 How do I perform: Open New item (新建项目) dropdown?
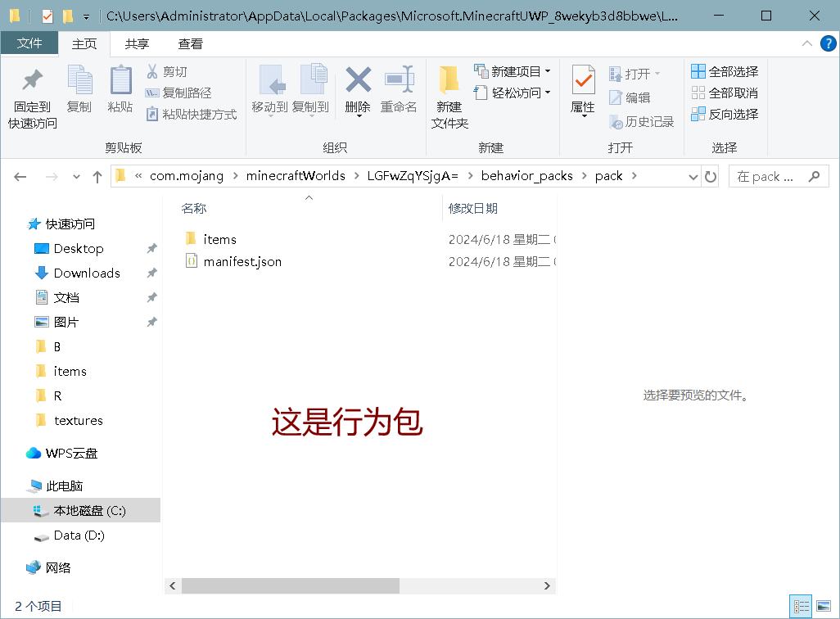tap(513, 71)
